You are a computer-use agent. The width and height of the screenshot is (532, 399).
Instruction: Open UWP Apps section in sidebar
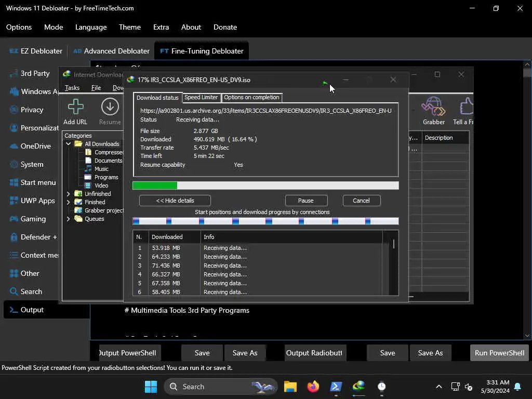(32, 201)
